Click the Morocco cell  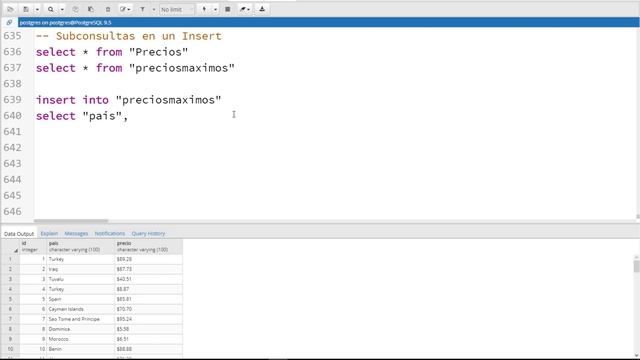coord(80,339)
